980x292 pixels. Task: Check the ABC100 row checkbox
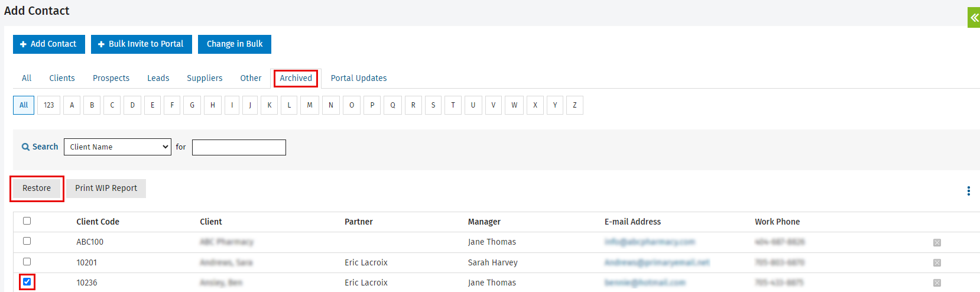tap(27, 241)
